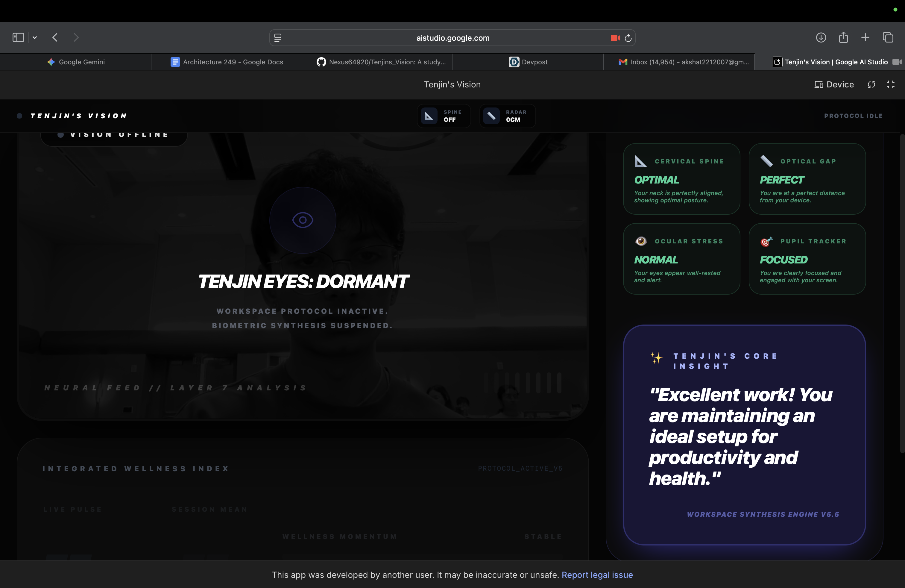Screen dimensions: 905x588
Task: Show the tab overview icon
Action: coord(888,37)
